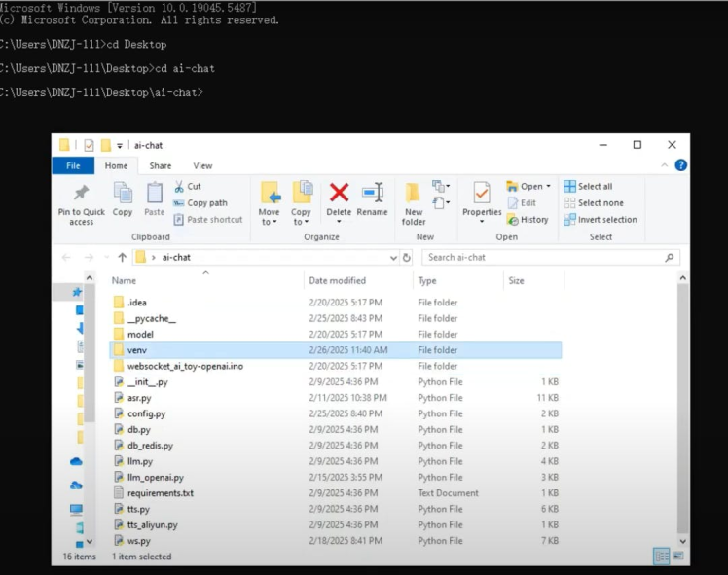Expand the Move to dropdown
Image resolution: width=728 pixels, height=575 pixels.
pyautogui.click(x=269, y=222)
